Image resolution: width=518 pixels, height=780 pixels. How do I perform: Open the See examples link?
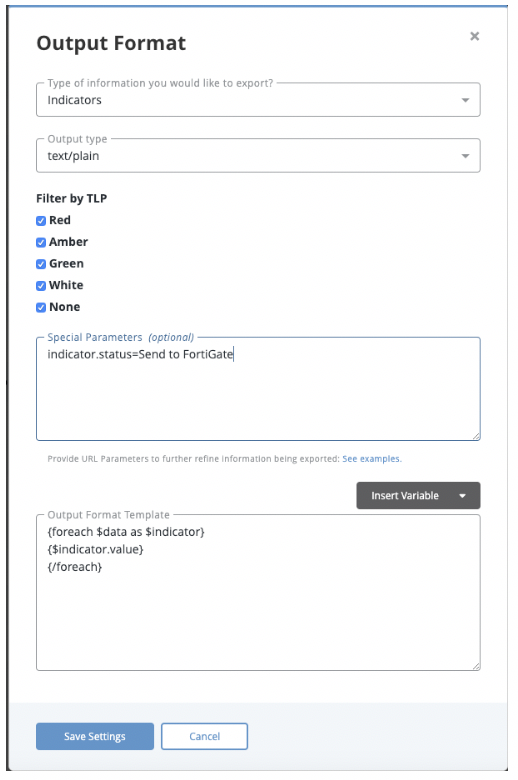click(371, 459)
